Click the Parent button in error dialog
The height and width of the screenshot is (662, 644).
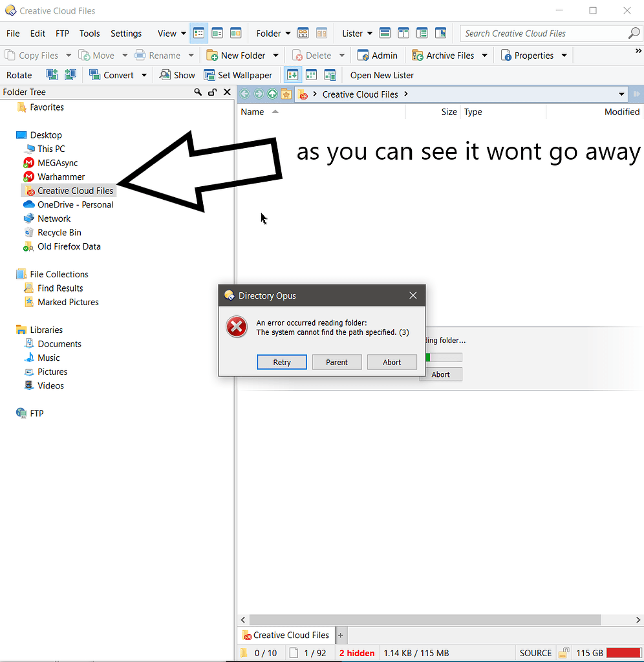336,362
